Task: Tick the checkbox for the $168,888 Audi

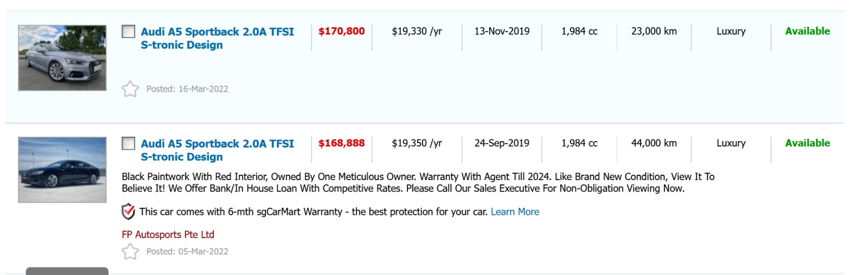Action: (x=129, y=143)
